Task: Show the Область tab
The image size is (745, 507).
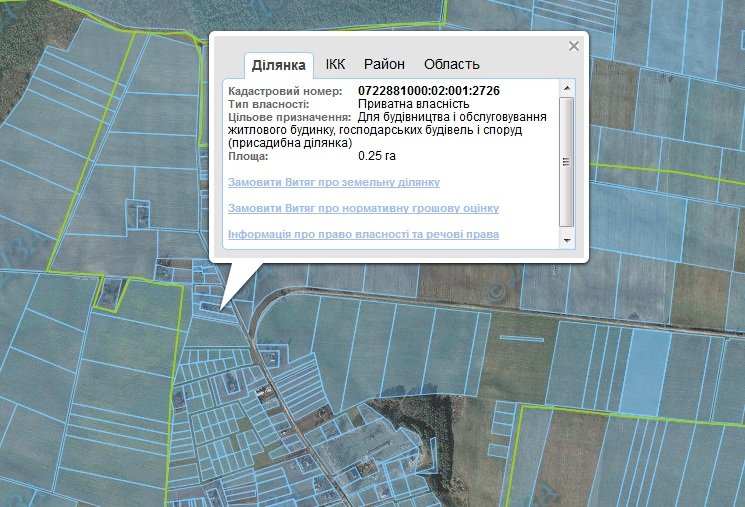Action: (x=451, y=64)
